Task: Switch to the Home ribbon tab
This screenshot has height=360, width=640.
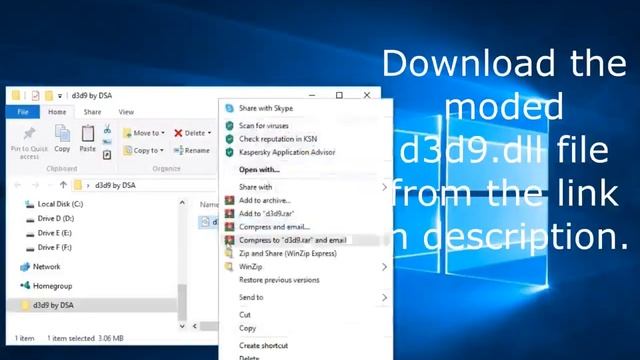Action: [x=57, y=112]
